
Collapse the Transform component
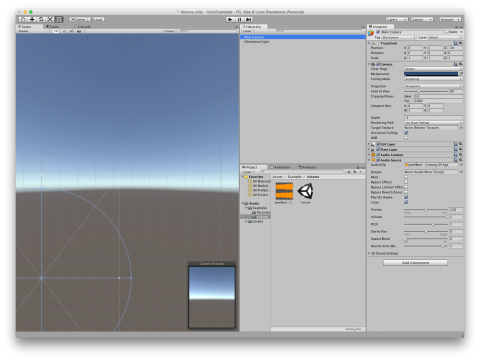pos(369,43)
